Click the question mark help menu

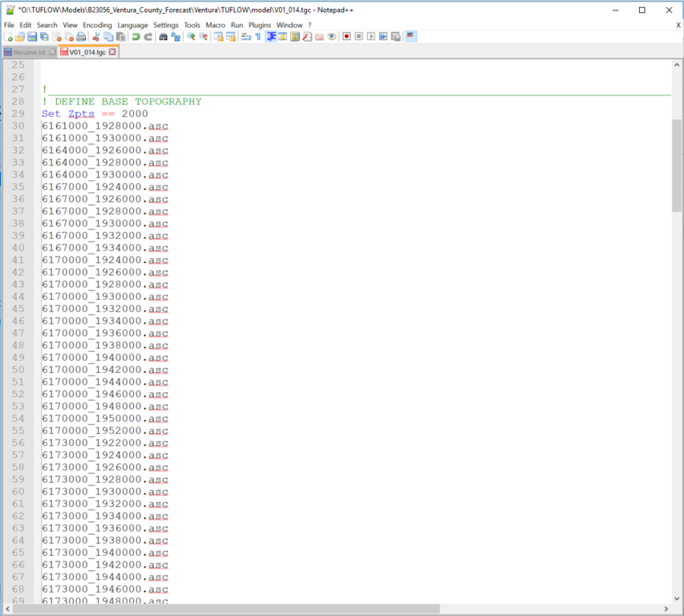(x=310, y=25)
